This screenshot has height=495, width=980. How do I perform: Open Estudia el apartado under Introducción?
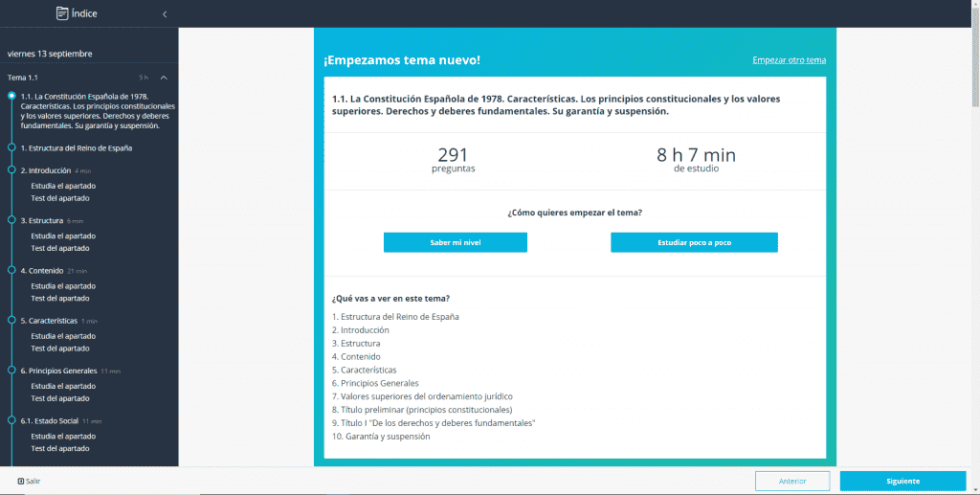click(63, 186)
